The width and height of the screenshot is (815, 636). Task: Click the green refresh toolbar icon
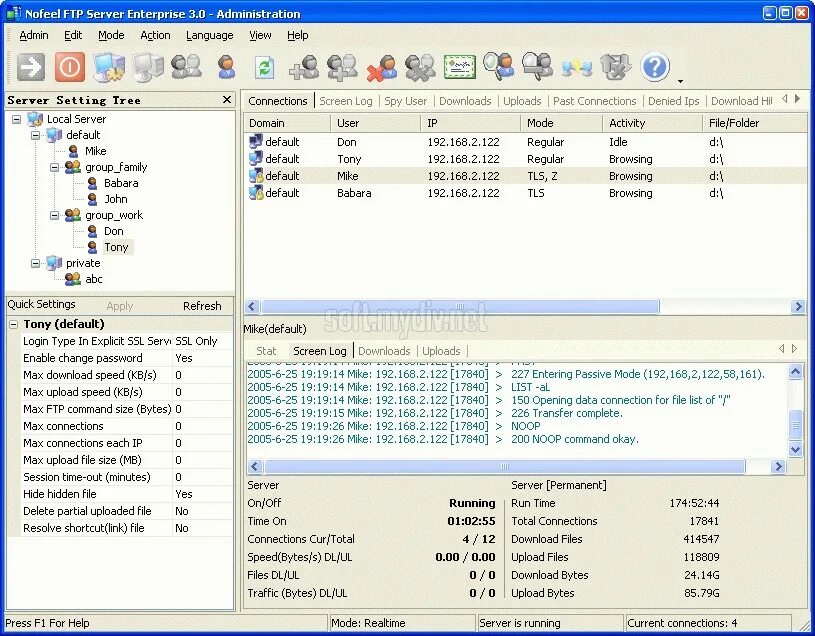pos(265,68)
